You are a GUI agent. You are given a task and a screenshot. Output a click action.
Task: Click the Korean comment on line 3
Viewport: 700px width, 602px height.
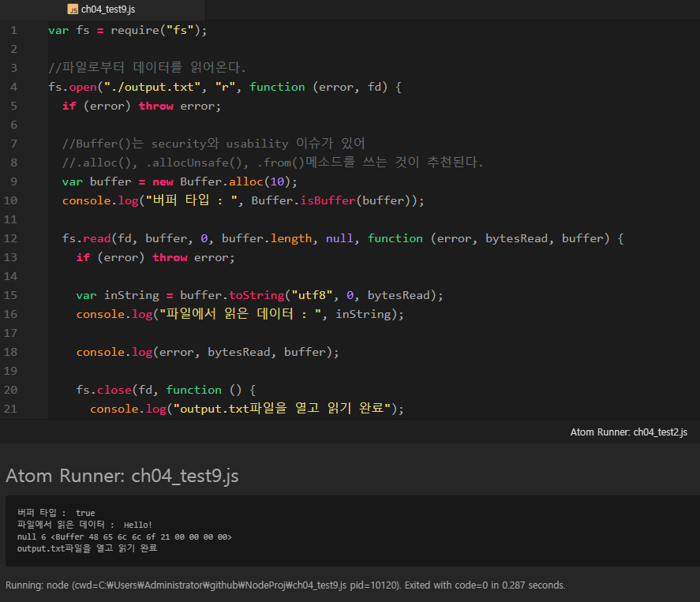pyautogui.click(x=148, y=67)
